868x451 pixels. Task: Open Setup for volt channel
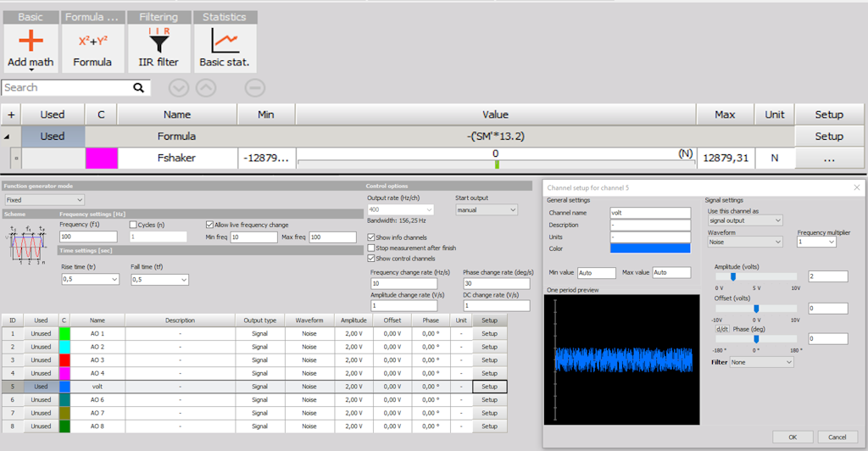pyautogui.click(x=489, y=387)
